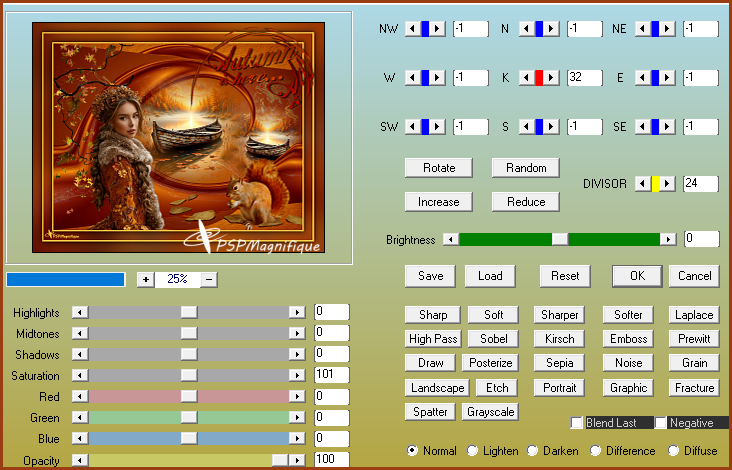
Task: Decrease the SW value with left arrow
Action: tap(412, 126)
